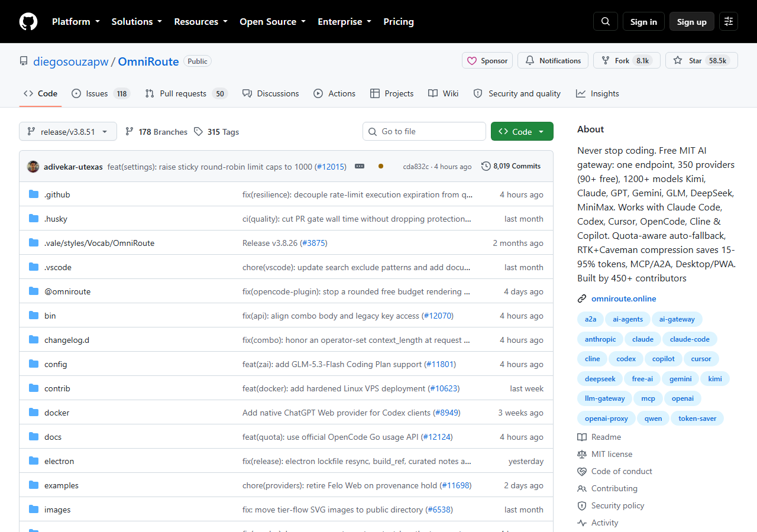The image size is (757, 532).
Task: Open the @omniroute folder
Action: (67, 291)
